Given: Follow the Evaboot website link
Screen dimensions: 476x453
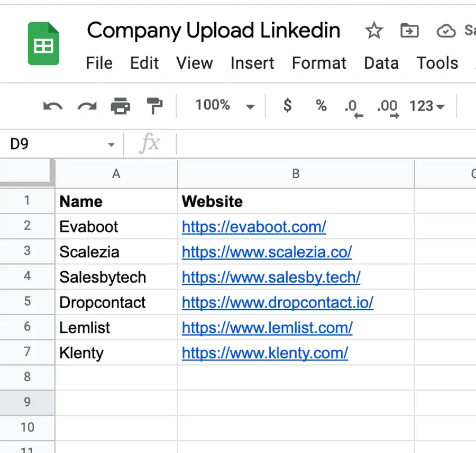Looking at the screenshot, I should coord(254,227).
